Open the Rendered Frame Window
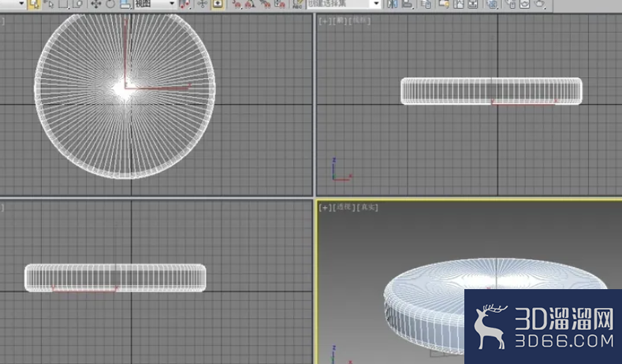The height and width of the screenshot is (364, 622). point(524,4)
